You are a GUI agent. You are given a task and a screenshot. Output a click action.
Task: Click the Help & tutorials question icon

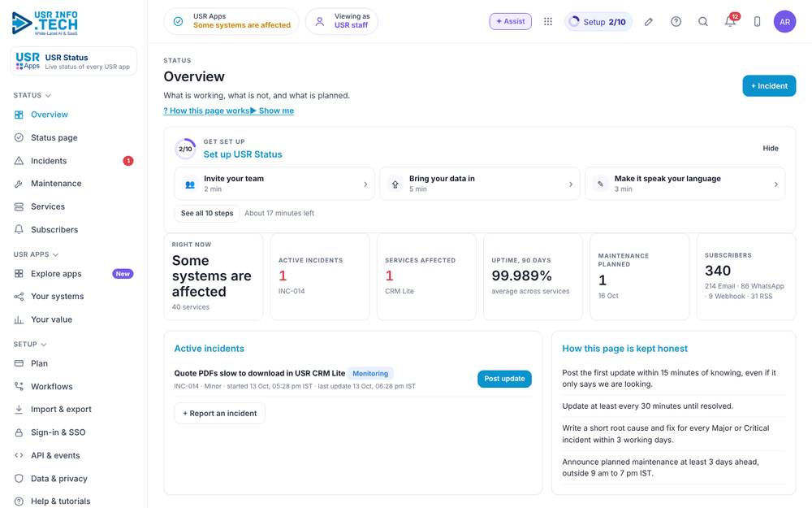pos(19,501)
